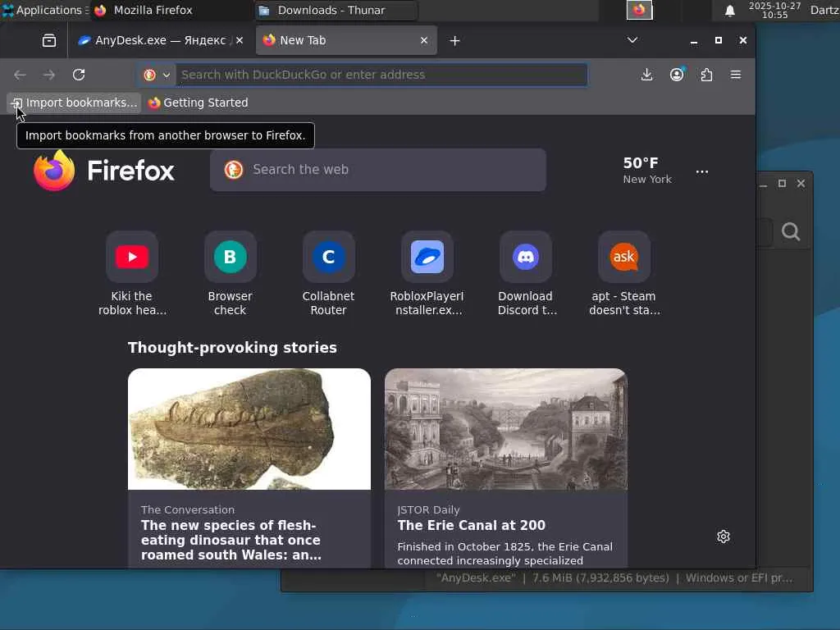The height and width of the screenshot is (630, 840).
Task: Open the apt - Steam doesn't start ask tile
Action: pyautogui.click(x=624, y=274)
